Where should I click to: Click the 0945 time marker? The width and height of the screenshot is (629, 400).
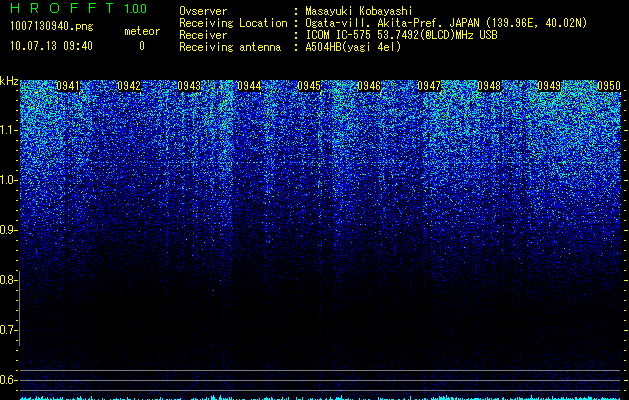pos(309,86)
